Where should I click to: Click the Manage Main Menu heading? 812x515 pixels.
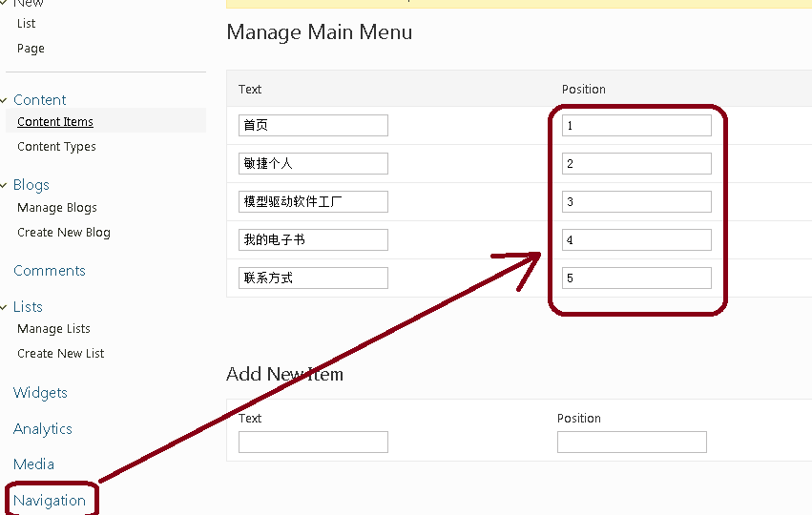[x=320, y=32]
